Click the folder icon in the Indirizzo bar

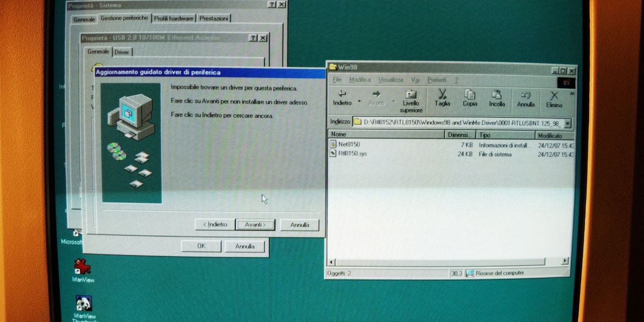click(x=357, y=122)
